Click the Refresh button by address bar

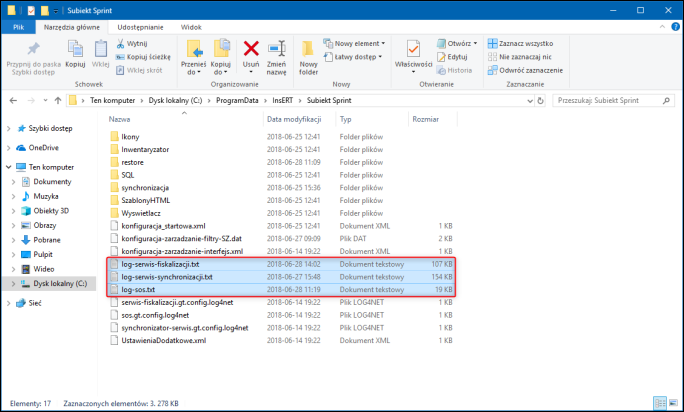coord(540,101)
